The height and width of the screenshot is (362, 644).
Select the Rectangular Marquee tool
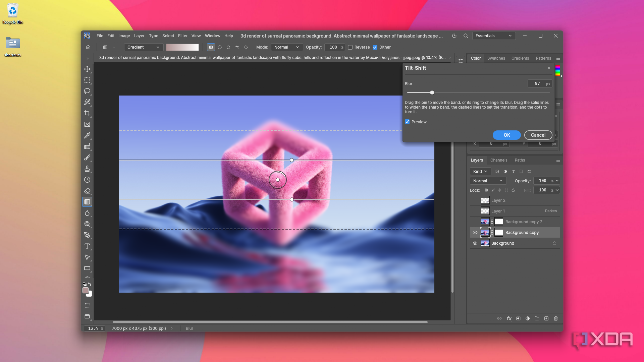(87, 80)
